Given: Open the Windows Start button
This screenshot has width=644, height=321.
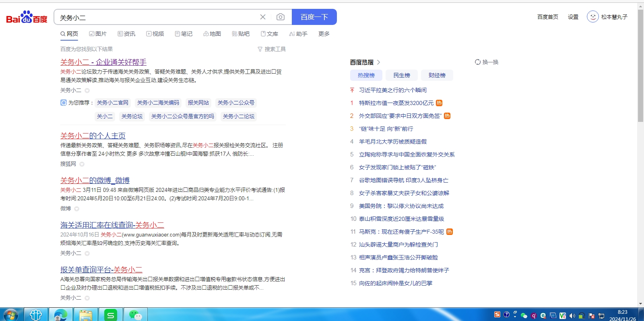Looking at the screenshot, I should (x=11, y=315).
